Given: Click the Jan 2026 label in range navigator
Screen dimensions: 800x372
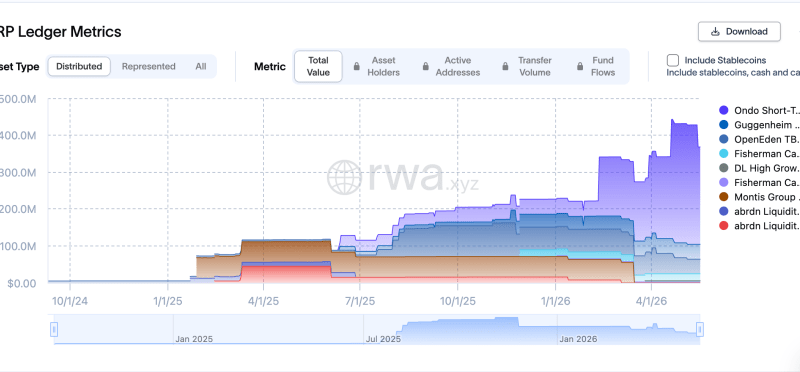Looking at the screenshot, I should (x=578, y=339).
